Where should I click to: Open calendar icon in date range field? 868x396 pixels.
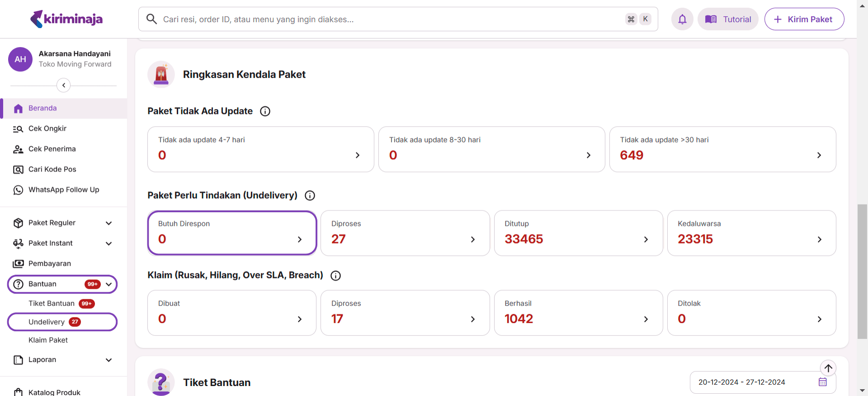822,382
